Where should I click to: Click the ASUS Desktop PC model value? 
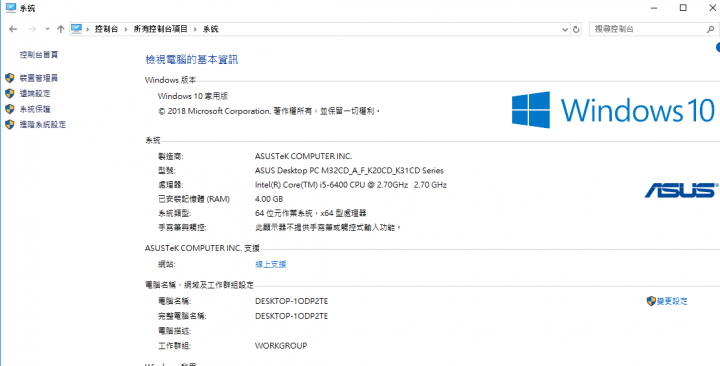click(349, 171)
